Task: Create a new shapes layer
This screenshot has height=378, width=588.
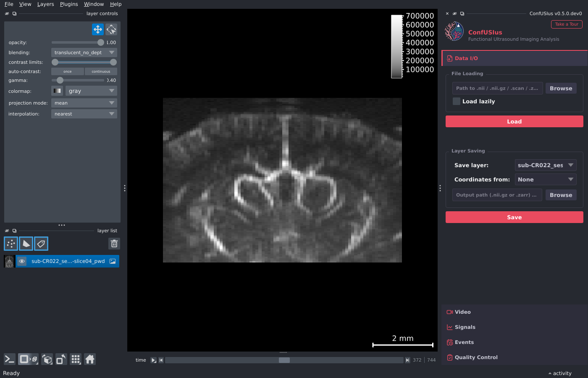Action: pos(26,244)
